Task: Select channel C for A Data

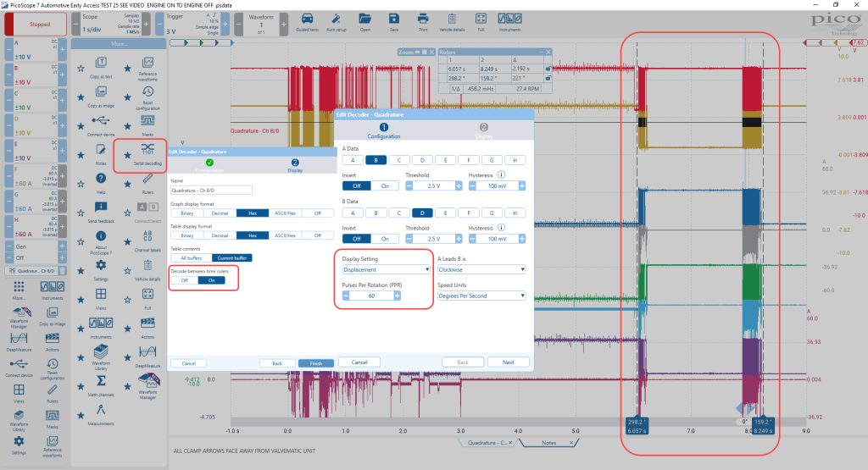Action: point(398,160)
